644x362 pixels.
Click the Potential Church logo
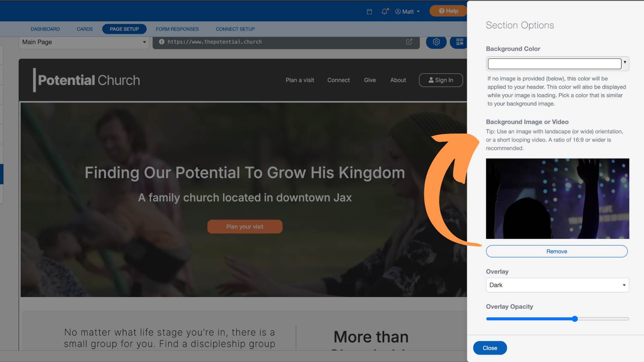(x=87, y=80)
